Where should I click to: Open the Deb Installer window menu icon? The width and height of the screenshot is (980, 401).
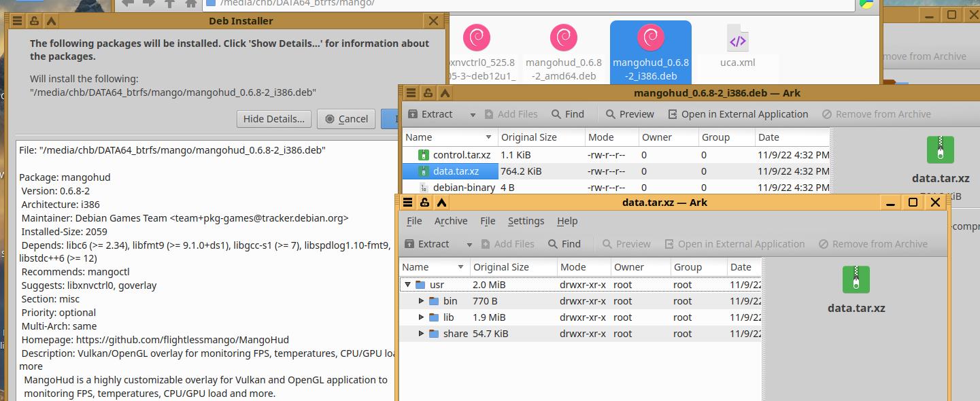pyautogui.click(x=18, y=21)
